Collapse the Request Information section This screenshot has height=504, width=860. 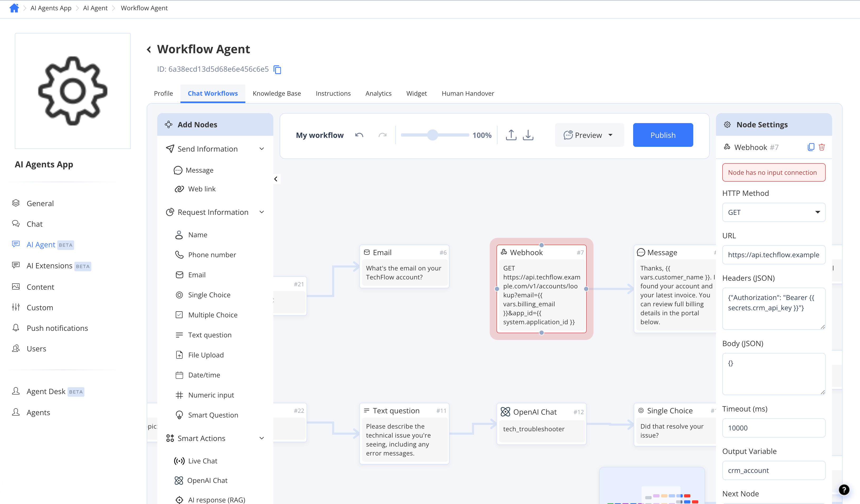(x=262, y=212)
